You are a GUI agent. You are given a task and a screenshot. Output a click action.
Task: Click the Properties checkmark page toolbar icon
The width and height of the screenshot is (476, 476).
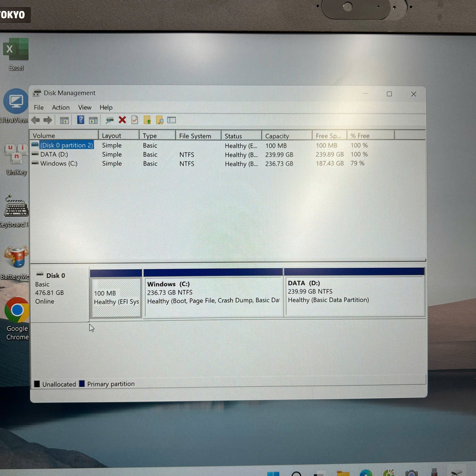135,120
